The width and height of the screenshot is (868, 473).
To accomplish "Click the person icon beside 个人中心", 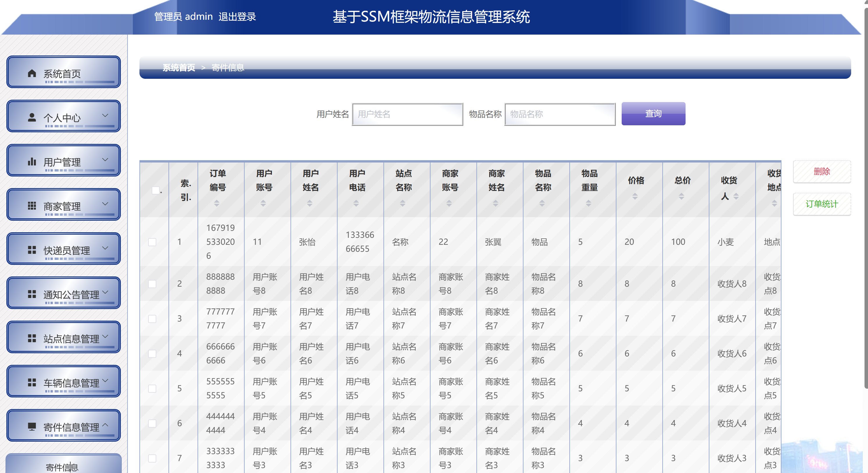I will point(32,117).
